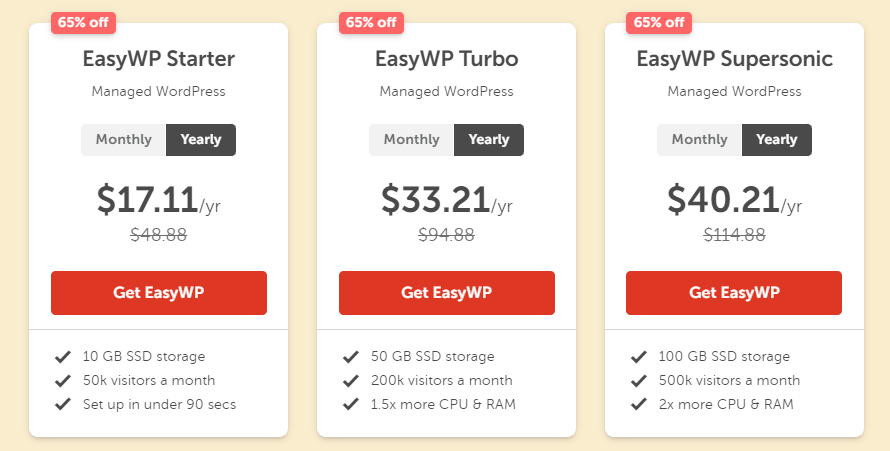Get EasyWP for the Starter plan
This screenshot has width=890, height=451.
(x=159, y=293)
